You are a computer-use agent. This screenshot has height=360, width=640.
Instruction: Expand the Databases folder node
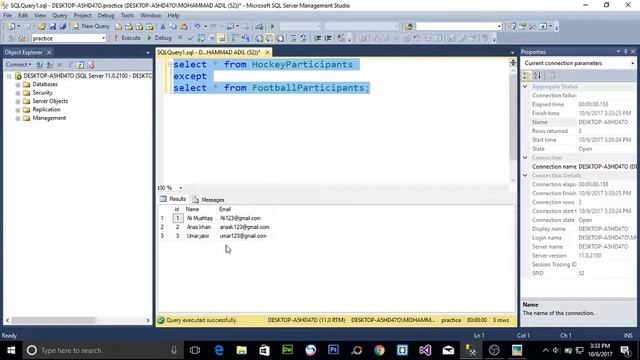tap(18, 84)
